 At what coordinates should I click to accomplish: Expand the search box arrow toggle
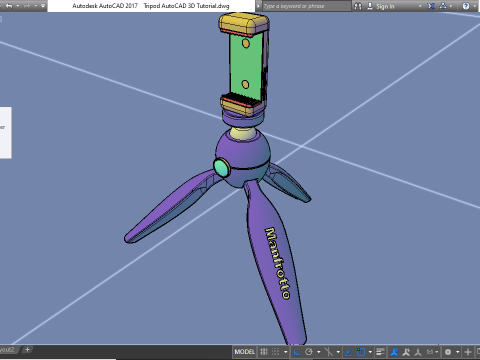click(x=258, y=6)
